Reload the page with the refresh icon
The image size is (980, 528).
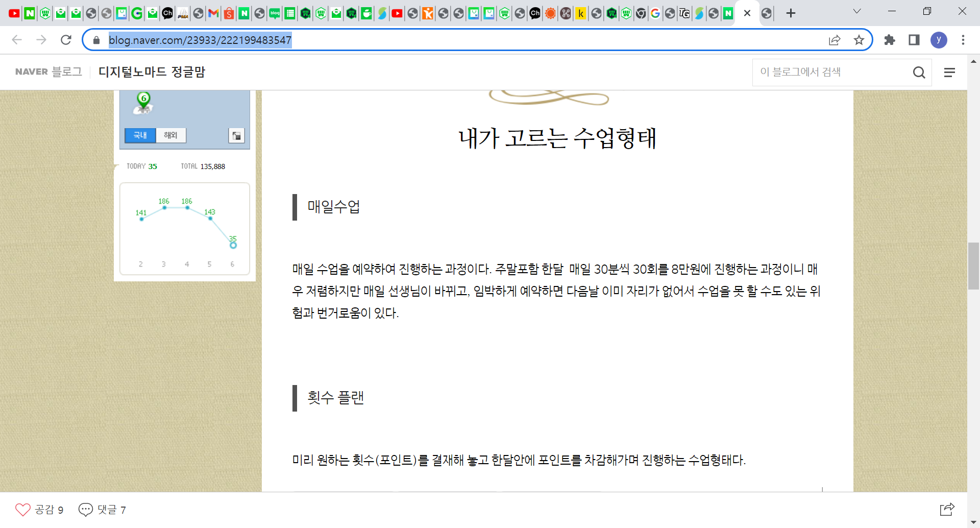click(x=66, y=40)
